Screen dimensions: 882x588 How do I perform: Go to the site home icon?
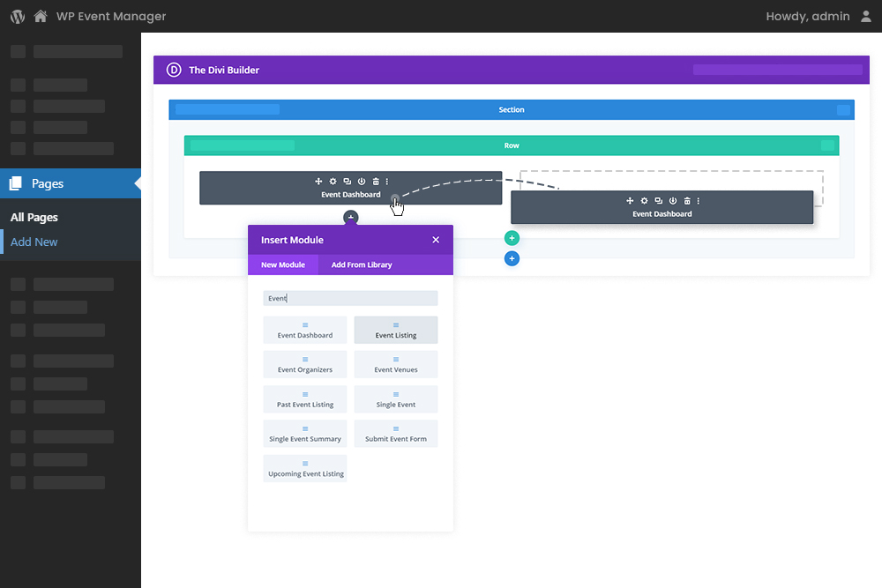[41, 16]
